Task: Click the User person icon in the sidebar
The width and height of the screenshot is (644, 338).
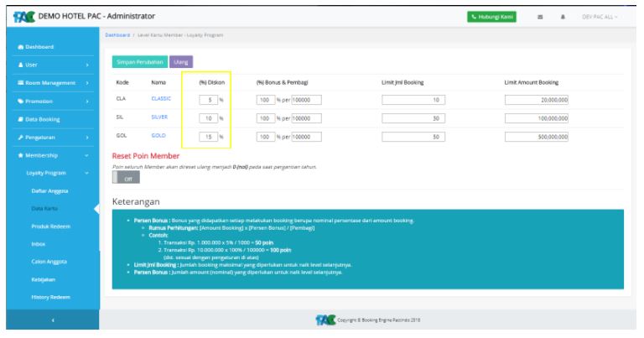Action: 20,65
